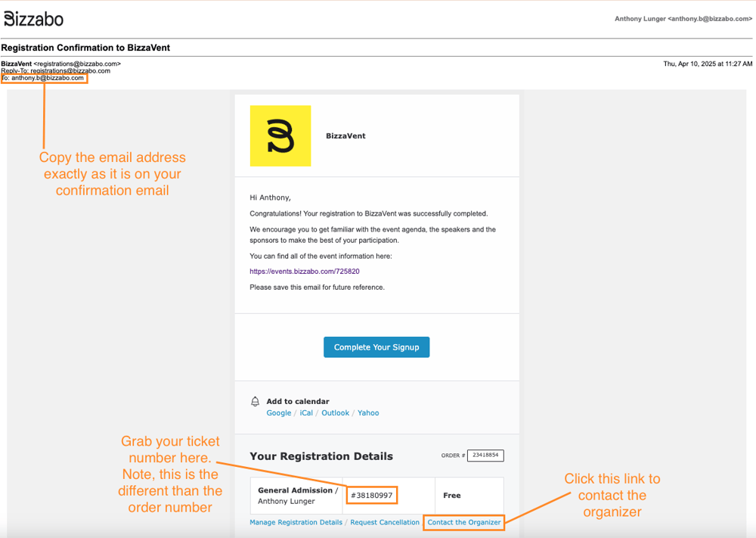
Task: Open the events.bizzabo.com/725820 event link
Action: [x=305, y=272]
